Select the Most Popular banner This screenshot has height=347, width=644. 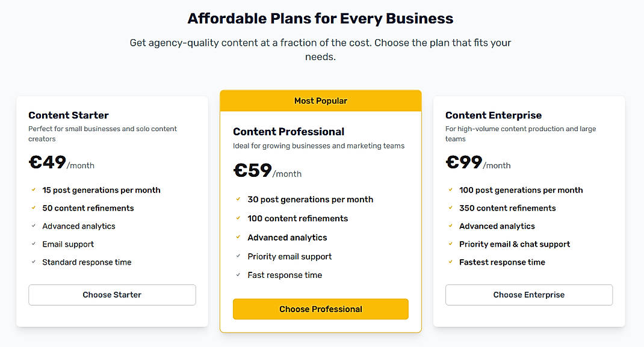320,100
